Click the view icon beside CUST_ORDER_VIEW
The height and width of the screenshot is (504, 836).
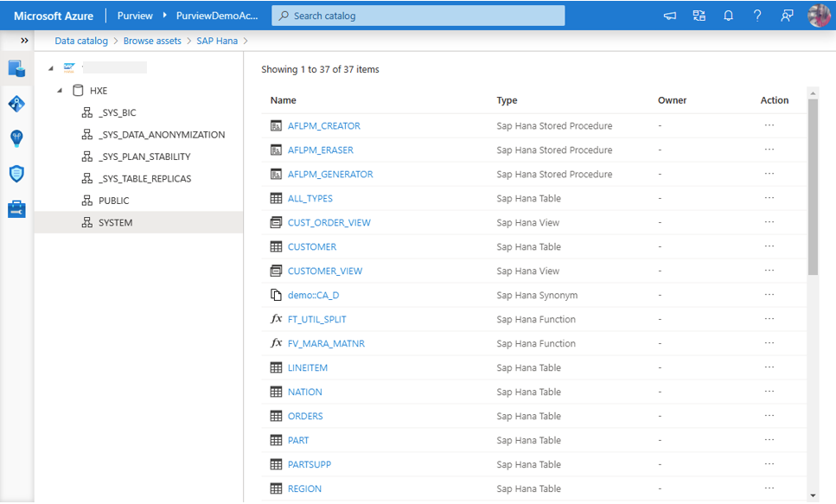click(x=276, y=223)
